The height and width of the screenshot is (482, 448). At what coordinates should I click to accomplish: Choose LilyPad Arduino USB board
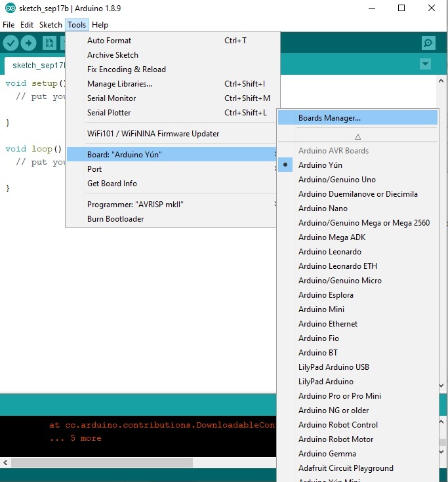pos(357,367)
